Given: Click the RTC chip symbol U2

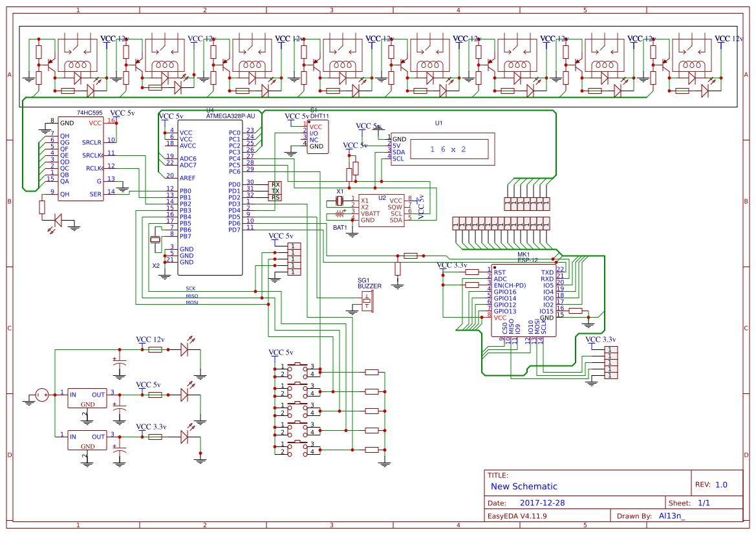Looking at the screenshot, I should click(x=380, y=210).
